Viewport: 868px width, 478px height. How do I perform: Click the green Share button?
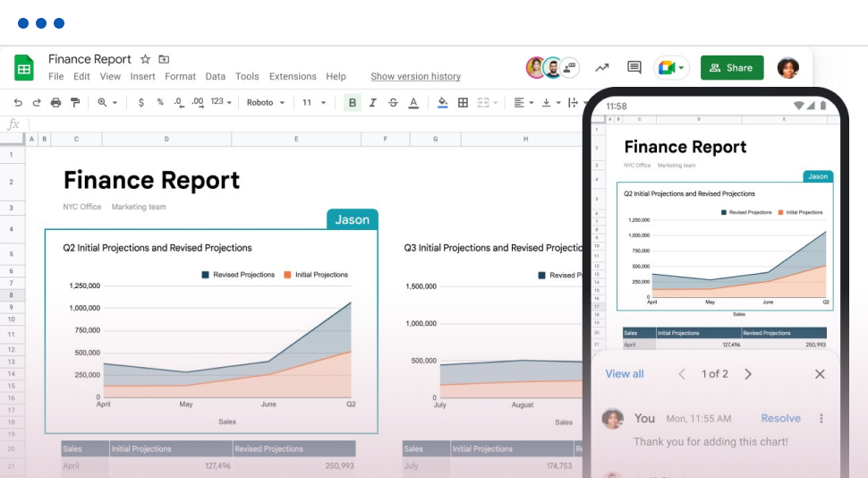click(731, 68)
